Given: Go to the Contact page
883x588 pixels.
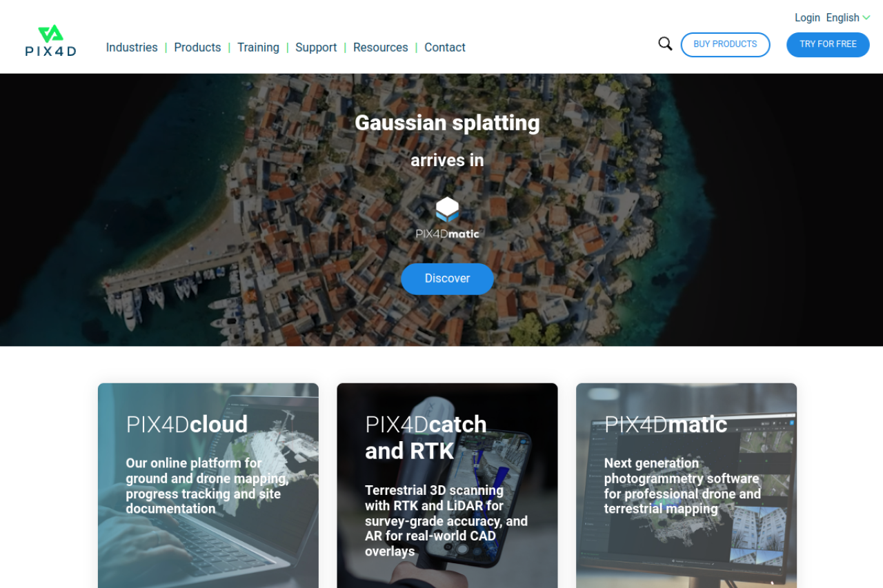Looking at the screenshot, I should click(x=445, y=48).
